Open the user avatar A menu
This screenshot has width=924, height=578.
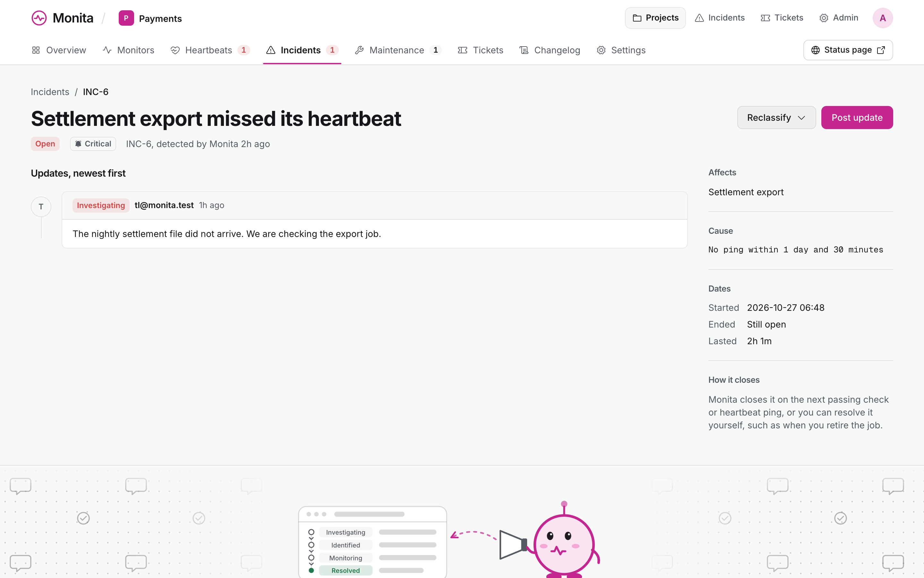882,18
